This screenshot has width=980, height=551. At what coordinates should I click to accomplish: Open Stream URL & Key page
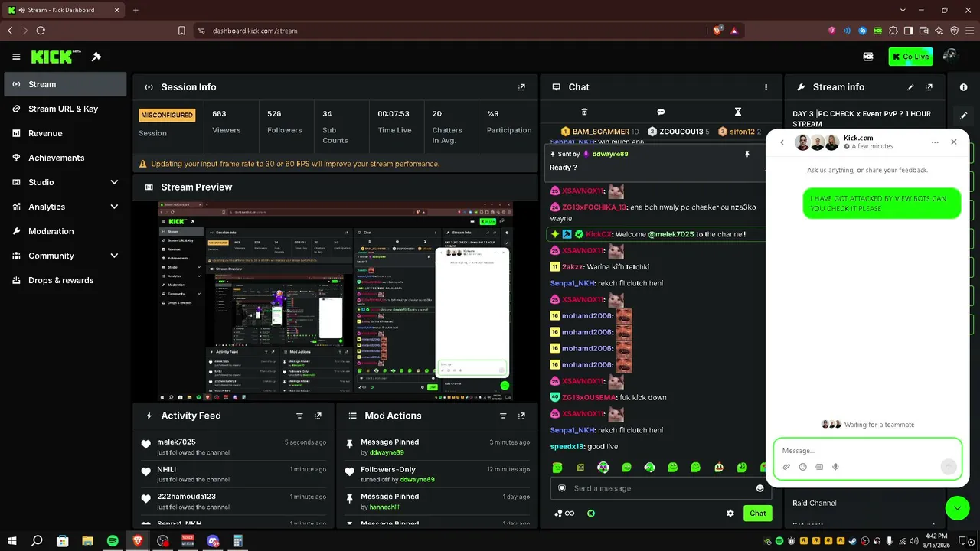[65, 109]
